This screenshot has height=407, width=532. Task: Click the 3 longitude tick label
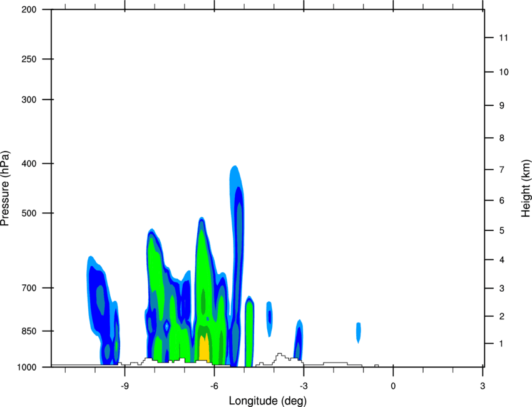click(x=483, y=386)
